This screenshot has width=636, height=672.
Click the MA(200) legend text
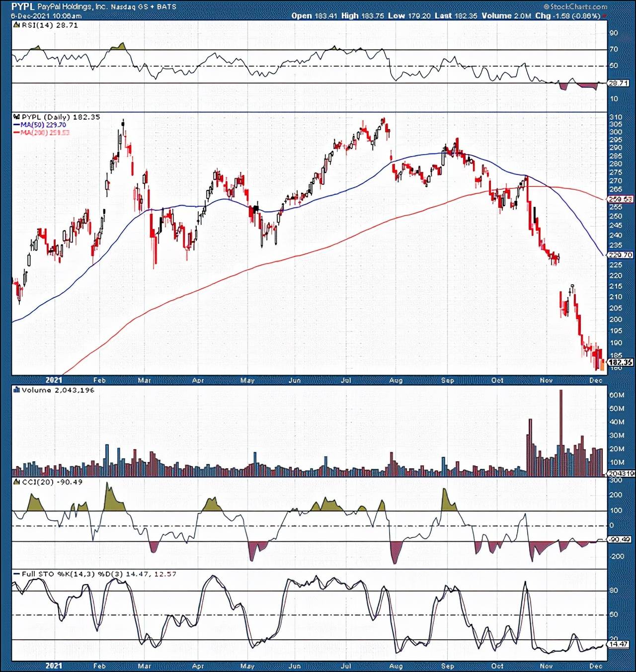tap(45, 133)
